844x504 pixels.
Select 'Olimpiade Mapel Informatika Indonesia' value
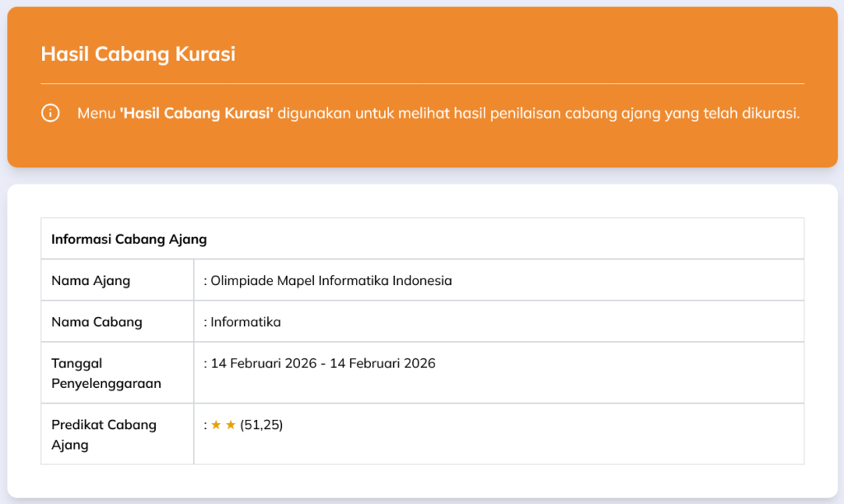(331, 280)
